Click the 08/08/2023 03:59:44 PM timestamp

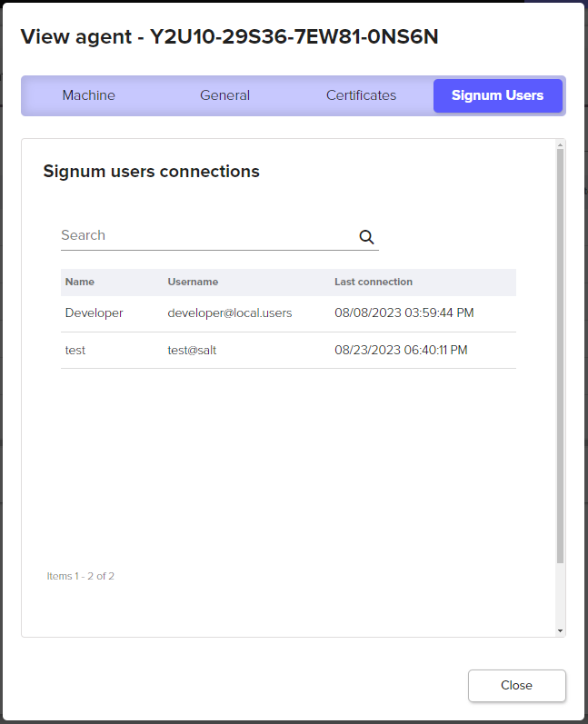[x=404, y=312]
